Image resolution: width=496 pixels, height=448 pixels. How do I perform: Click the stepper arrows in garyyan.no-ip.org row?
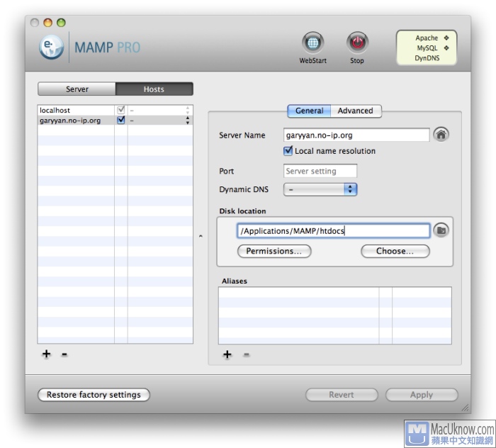[187, 121]
